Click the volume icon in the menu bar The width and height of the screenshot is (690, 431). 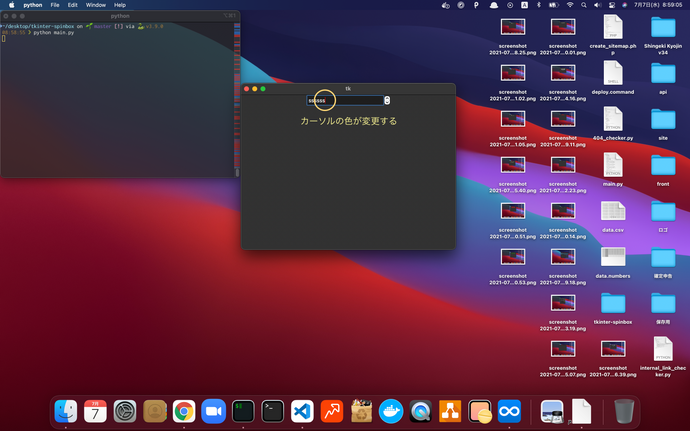point(597,5)
